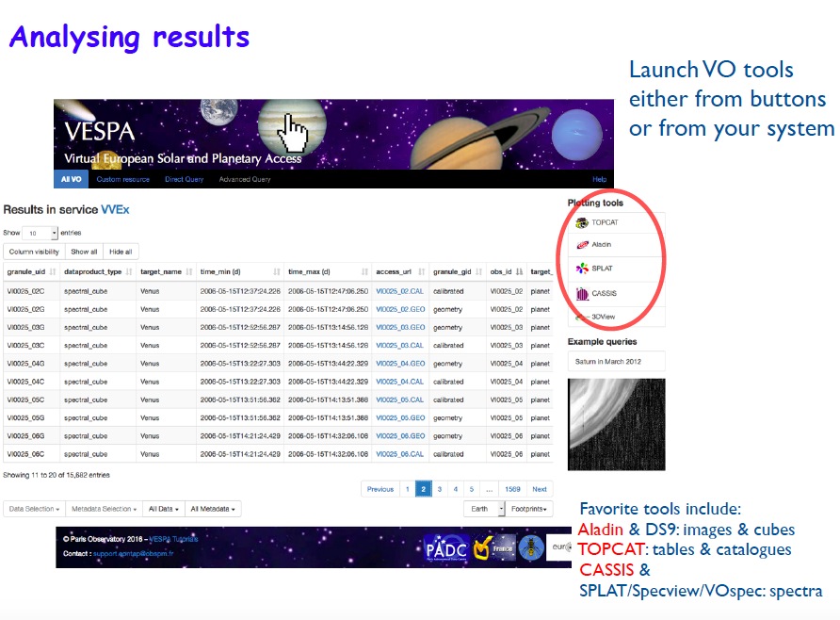Switch to the All VO tab
Image resolution: width=840 pixels, height=620 pixels.
[71, 179]
